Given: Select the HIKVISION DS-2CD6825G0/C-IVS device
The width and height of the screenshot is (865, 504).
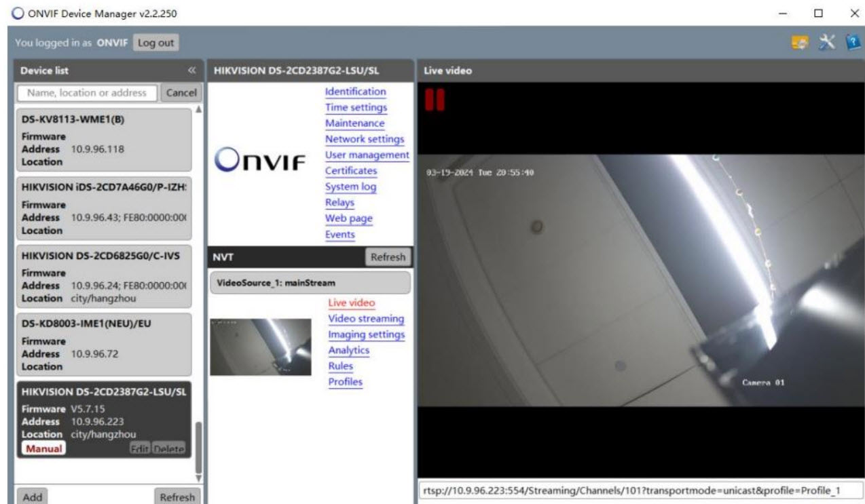Looking at the screenshot, I should point(103,276).
